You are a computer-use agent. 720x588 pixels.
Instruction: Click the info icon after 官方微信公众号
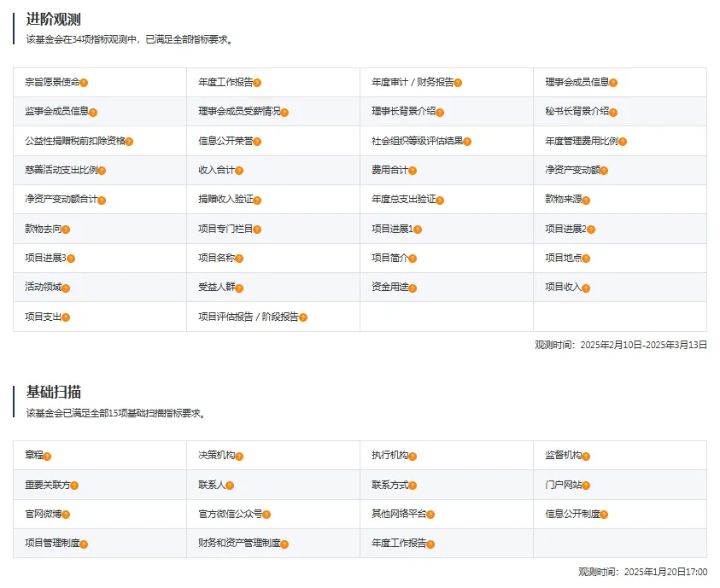[x=267, y=515]
